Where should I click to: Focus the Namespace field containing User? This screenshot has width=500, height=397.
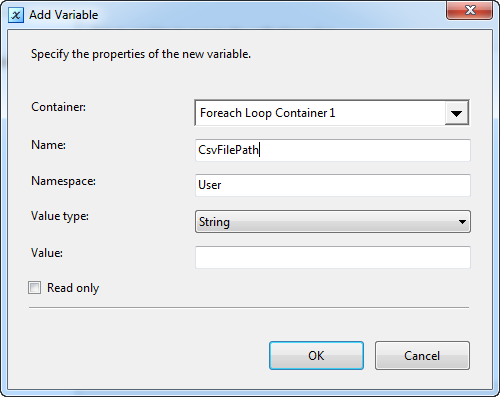(333, 185)
